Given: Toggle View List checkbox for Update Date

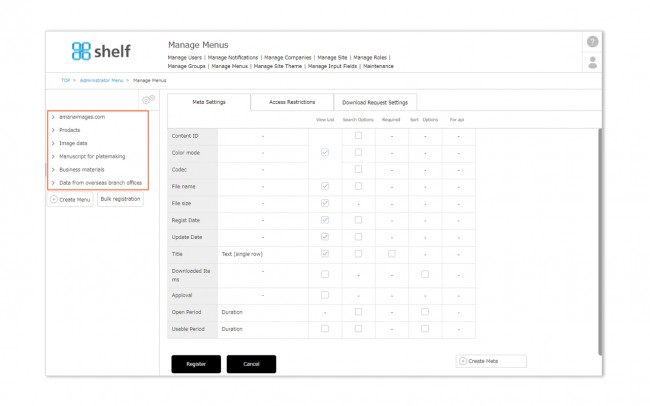Looking at the screenshot, I should click(325, 237).
